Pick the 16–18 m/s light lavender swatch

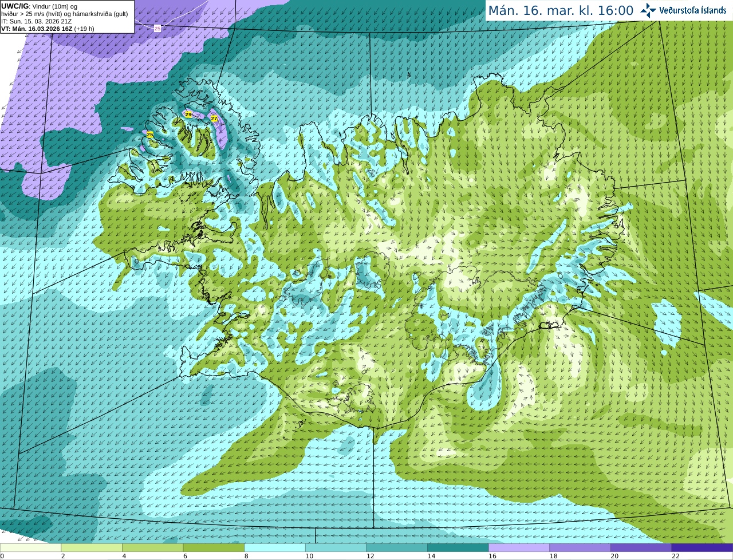click(519, 548)
